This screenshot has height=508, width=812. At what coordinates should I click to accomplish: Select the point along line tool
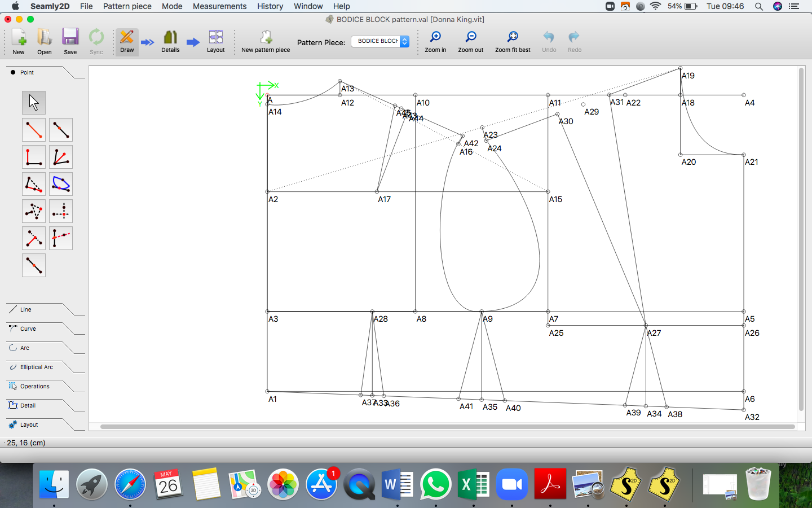pos(61,130)
